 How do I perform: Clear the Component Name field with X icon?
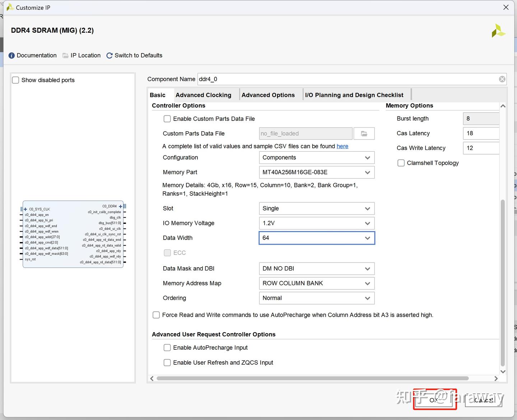point(502,79)
